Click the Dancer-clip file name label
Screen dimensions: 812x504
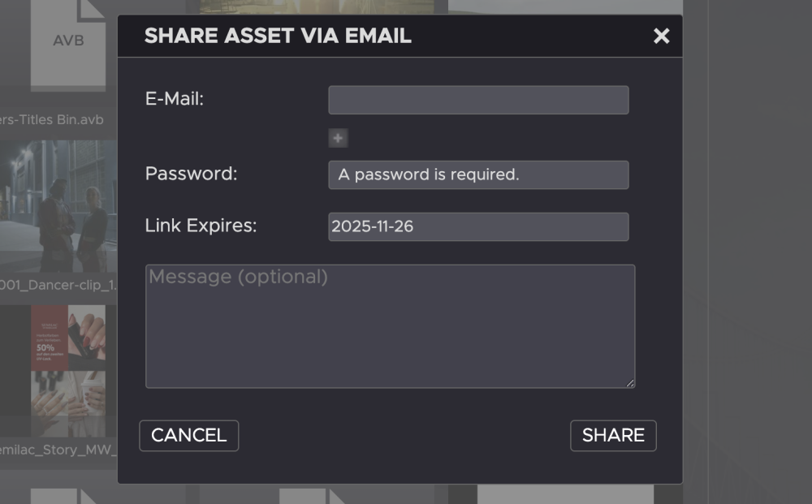coord(58,286)
